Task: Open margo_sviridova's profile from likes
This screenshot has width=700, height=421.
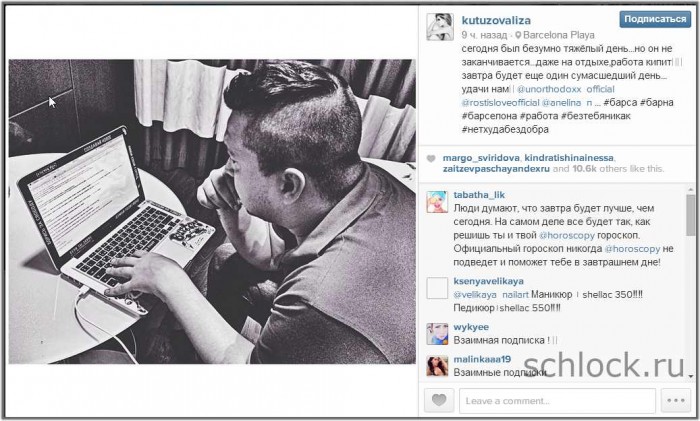Action: [x=481, y=158]
